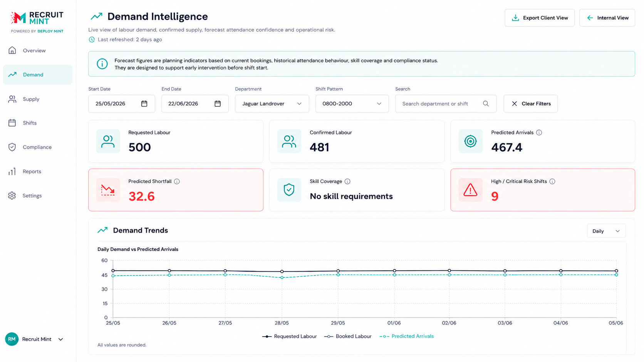Viewport: 644px width, 362px height.
Task: Click the 28/05 Predicted Arrivals data point
Action: [x=282, y=277]
